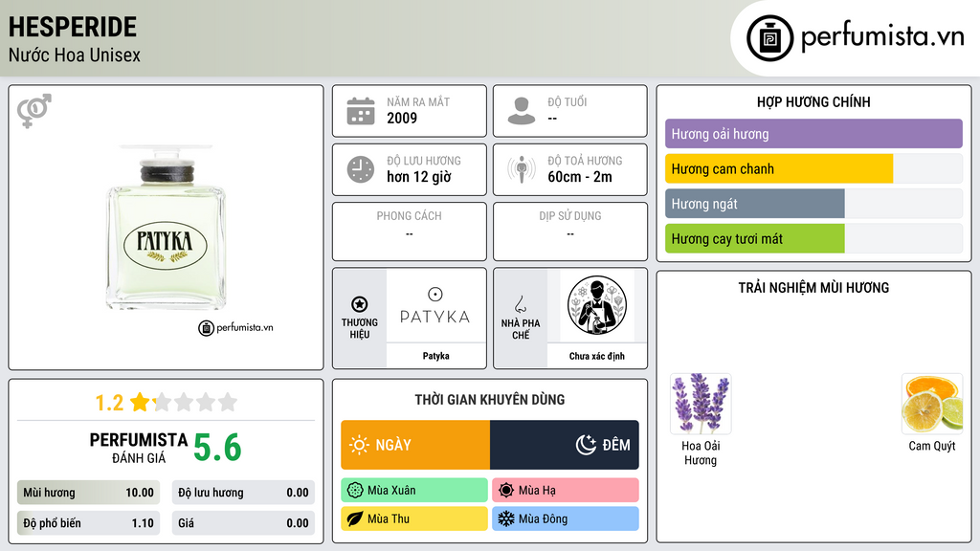The width and height of the screenshot is (980, 551).
Task: Click the Nước Hoa Unisex subtitle
Action: tap(75, 55)
